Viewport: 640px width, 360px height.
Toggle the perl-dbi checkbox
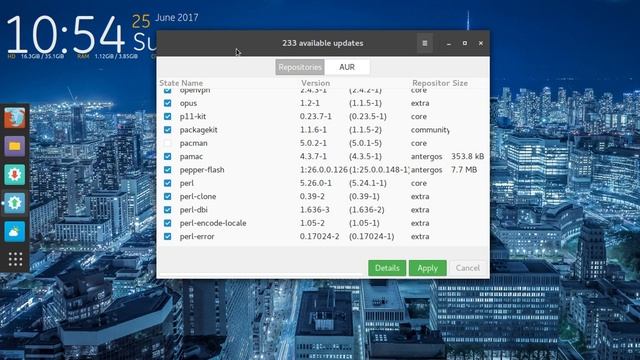pyautogui.click(x=167, y=210)
